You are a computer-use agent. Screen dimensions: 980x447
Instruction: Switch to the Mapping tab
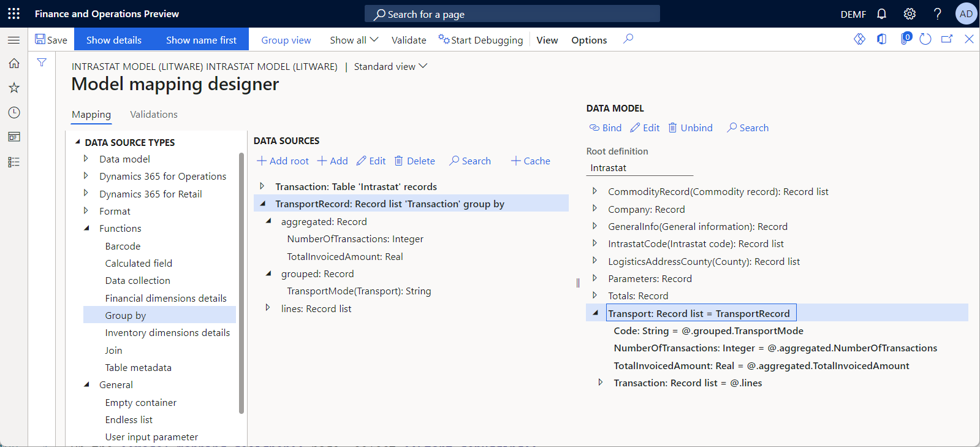click(91, 115)
